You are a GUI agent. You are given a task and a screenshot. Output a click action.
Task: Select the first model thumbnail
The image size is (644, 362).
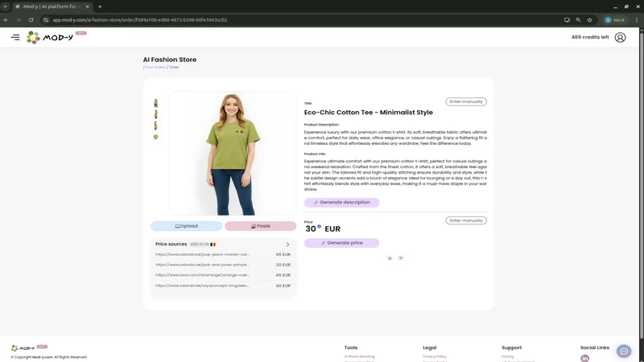tap(155, 103)
